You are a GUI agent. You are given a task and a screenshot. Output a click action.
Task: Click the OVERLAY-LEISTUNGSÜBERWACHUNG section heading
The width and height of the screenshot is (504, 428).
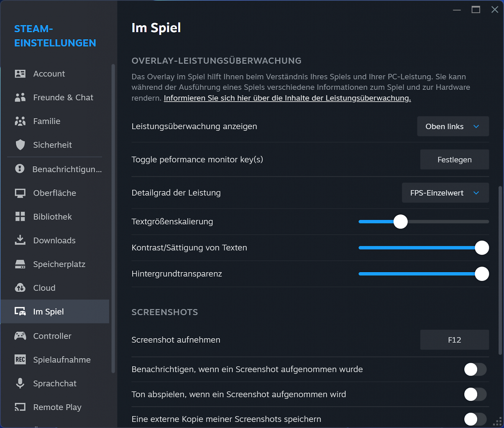[x=217, y=61]
